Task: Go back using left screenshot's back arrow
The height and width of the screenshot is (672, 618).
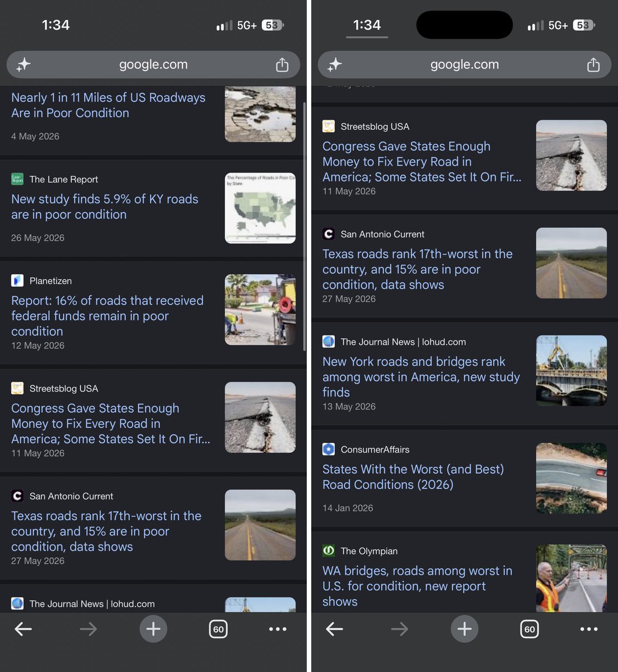Action: click(23, 629)
